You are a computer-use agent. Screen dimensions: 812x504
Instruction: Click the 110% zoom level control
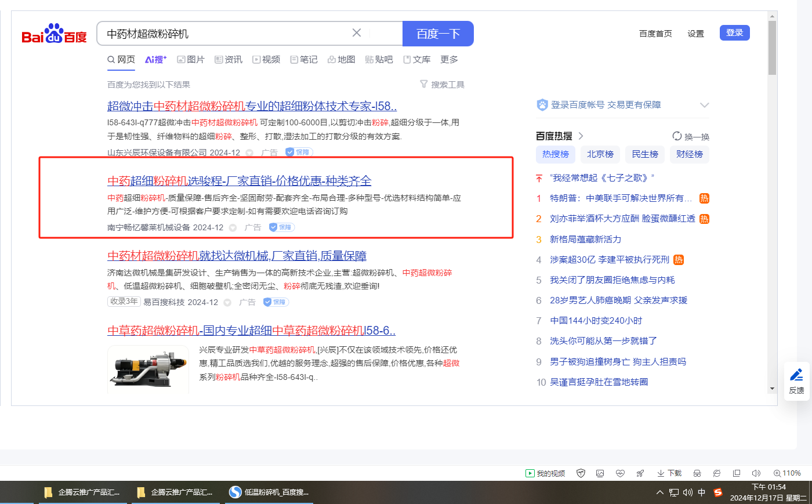[x=786, y=473]
